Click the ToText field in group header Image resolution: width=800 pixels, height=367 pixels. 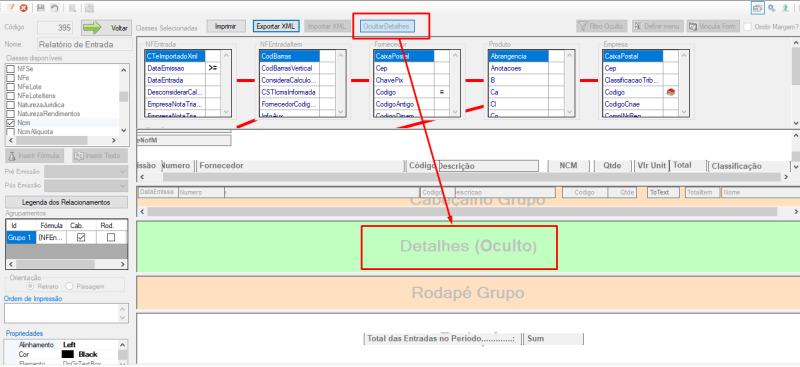tap(663, 192)
